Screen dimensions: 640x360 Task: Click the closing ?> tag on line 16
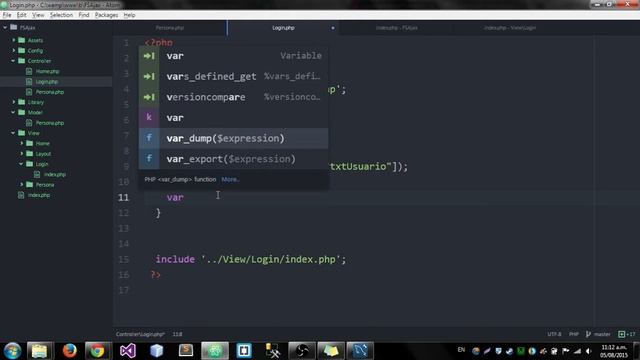click(156, 275)
